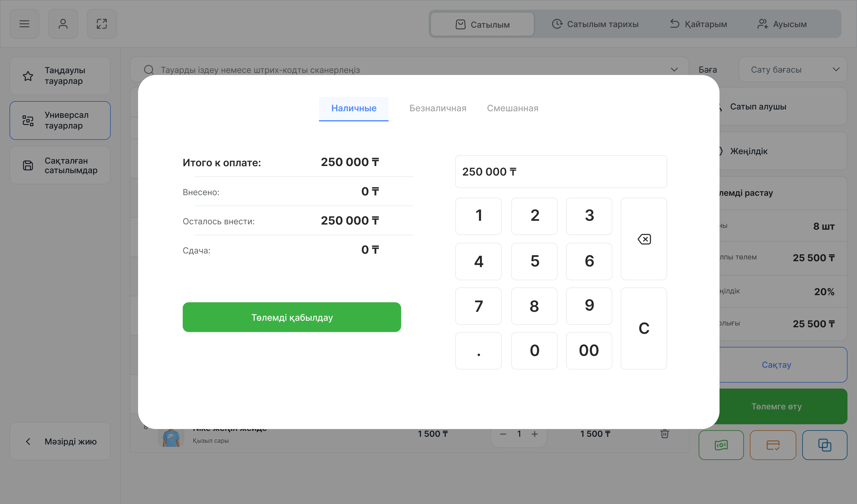Click the star icon of Таңдаулы тауарлар
The image size is (857, 504).
28,76
